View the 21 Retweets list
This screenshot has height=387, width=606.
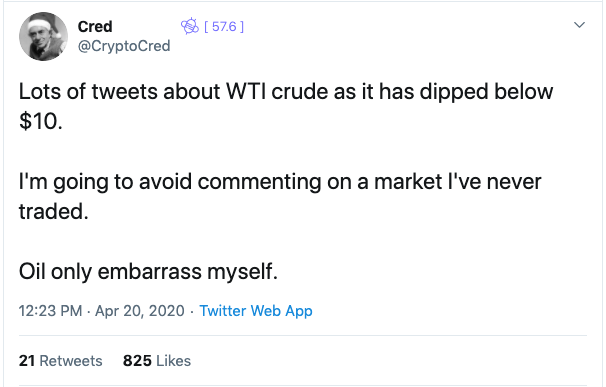61,361
